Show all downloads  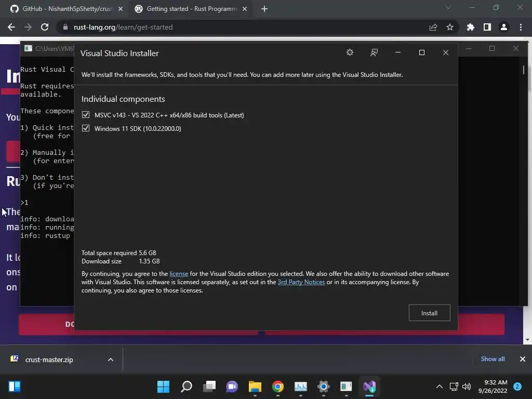(x=493, y=359)
